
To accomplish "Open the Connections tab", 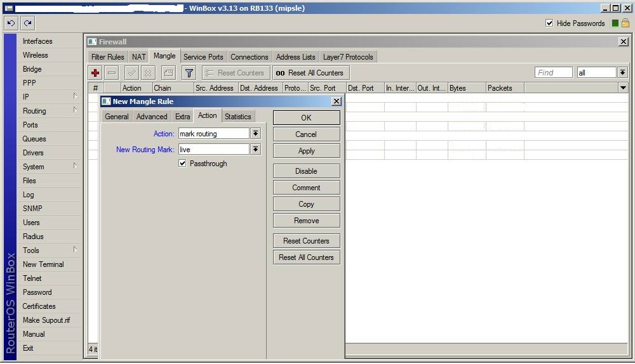I will click(x=250, y=57).
